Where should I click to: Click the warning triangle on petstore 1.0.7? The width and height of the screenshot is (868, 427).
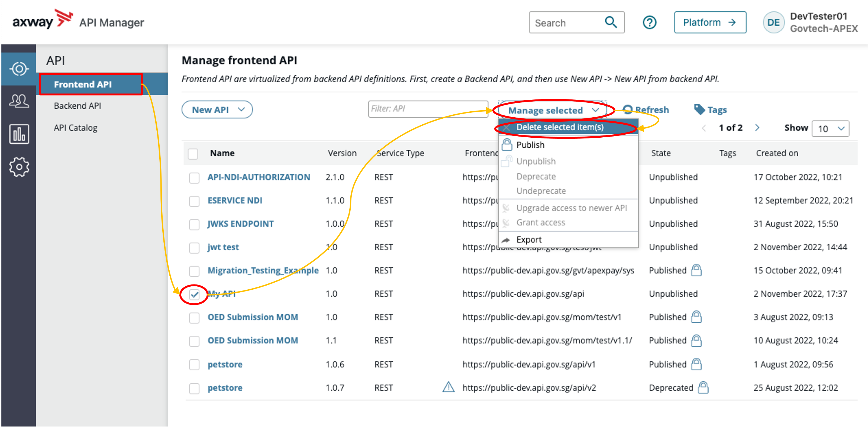click(x=448, y=387)
